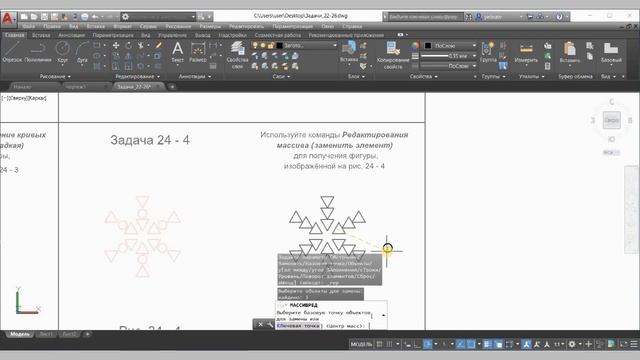Screen dimensions: 640x360
Task: Click the color wheel icon in Свойства
Action: (x=415, y=45)
